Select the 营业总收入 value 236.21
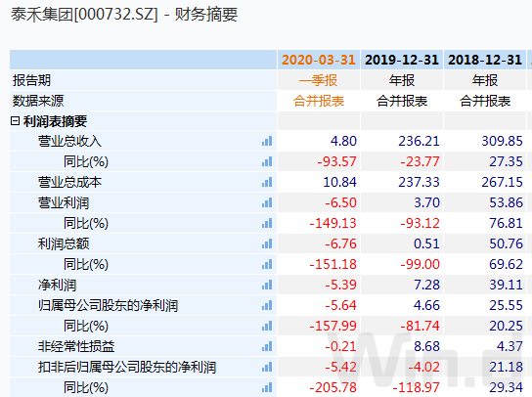 tap(419, 141)
